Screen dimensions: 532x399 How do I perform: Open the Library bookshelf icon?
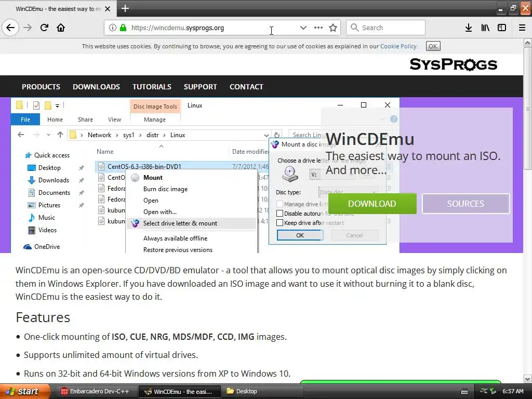point(485,28)
